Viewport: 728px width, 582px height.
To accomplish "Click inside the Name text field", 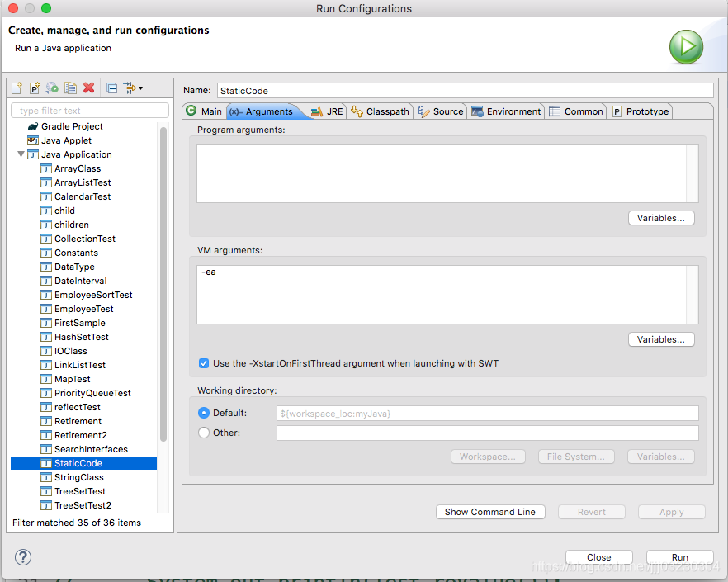I will click(x=466, y=91).
